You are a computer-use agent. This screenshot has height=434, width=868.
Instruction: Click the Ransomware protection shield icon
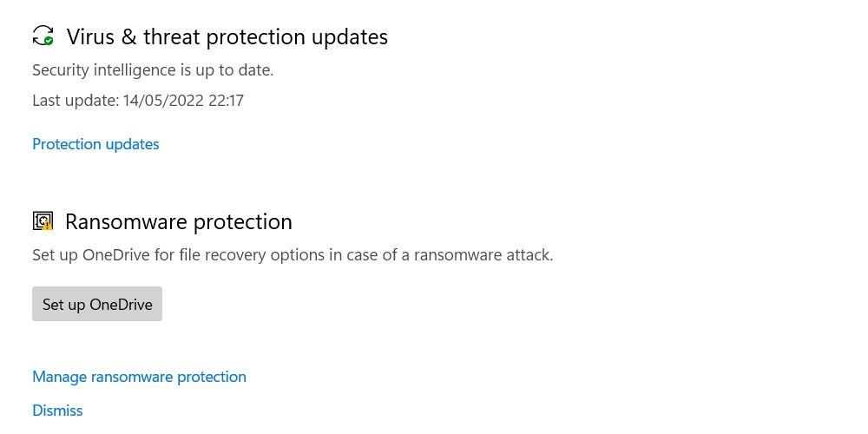coord(42,221)
